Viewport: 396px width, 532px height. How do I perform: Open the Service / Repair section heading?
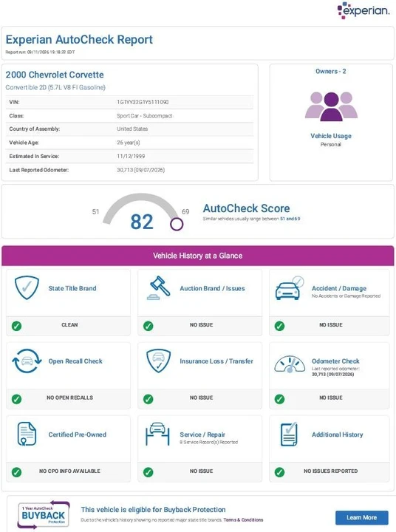[x=202, y=434]
